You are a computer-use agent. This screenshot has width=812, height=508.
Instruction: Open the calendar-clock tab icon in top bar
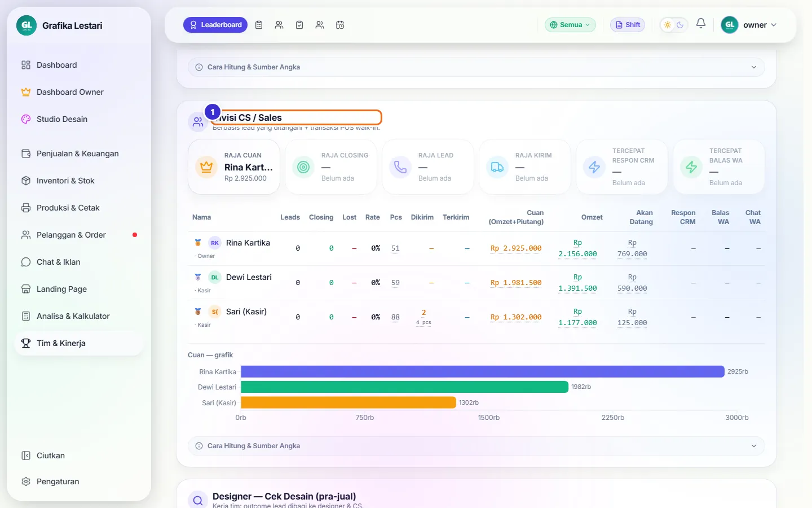click(x=340, y=25)
